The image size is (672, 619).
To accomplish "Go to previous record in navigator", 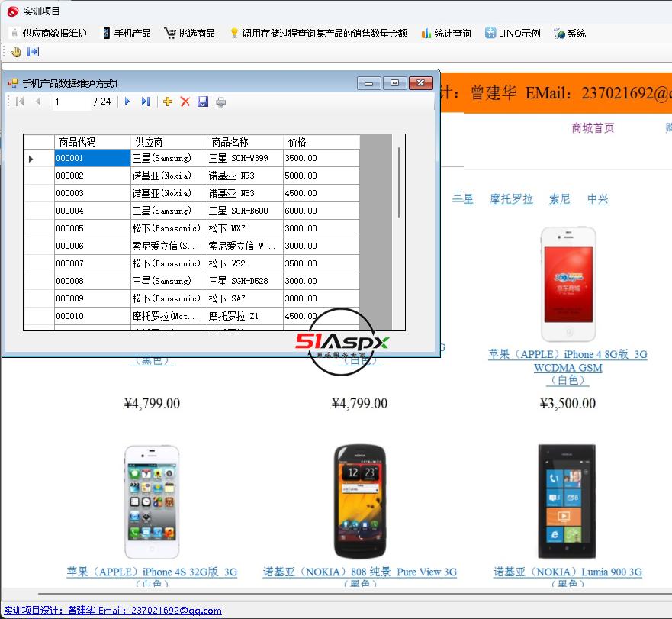I will coord(39,102).
